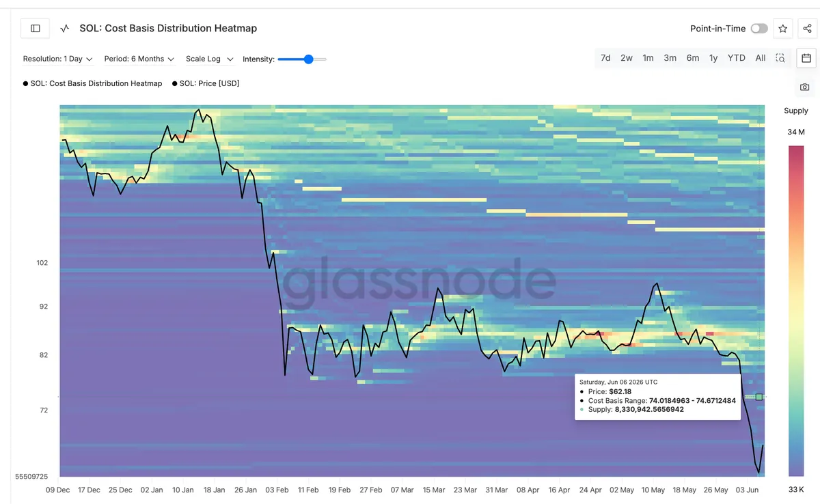Click the highlighted heatmap cell marker

point(759,397)
